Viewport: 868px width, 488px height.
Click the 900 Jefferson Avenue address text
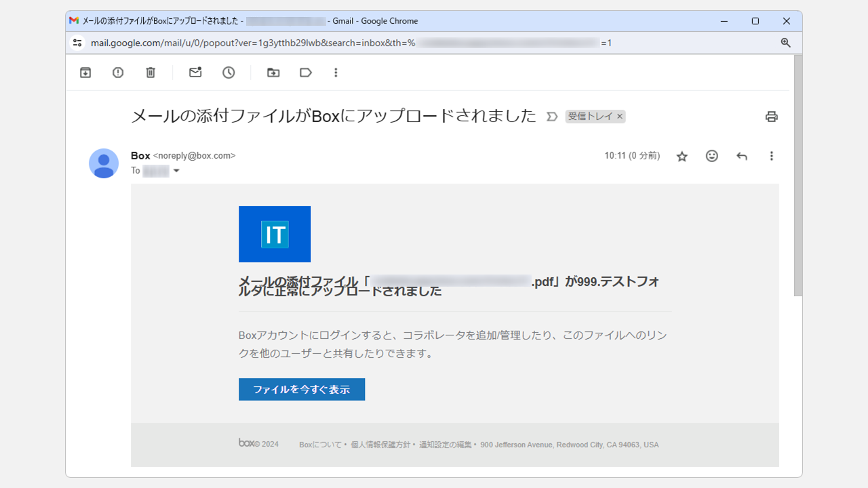tap(570, 445)
